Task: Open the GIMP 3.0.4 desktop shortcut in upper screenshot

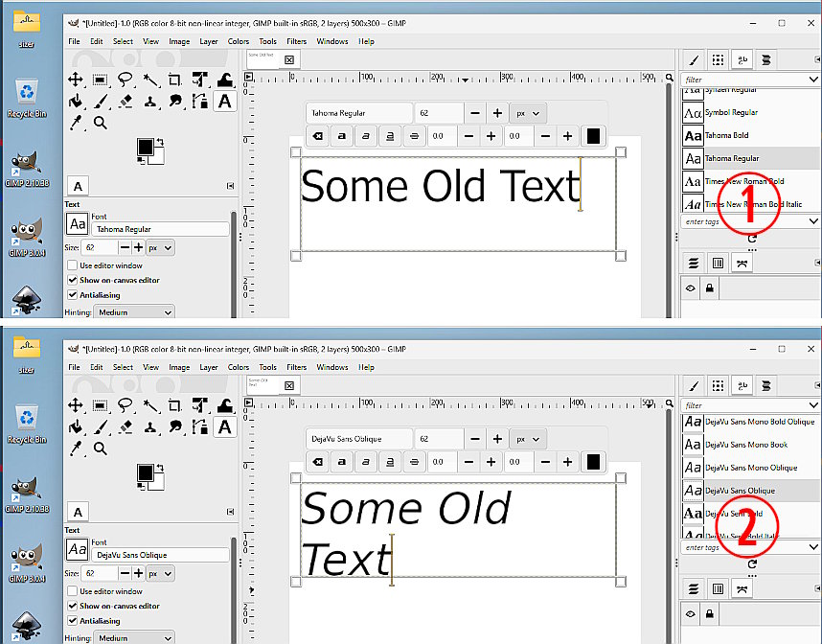Action: (27, 234)
